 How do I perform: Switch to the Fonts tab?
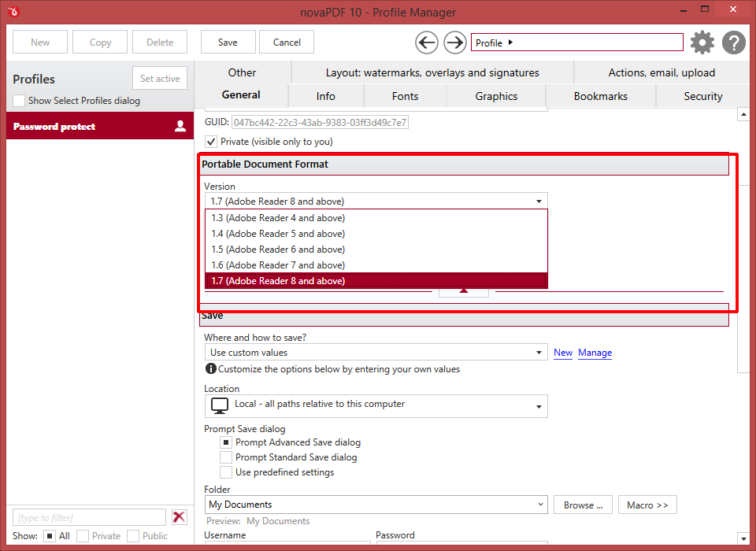click(405, 96)
